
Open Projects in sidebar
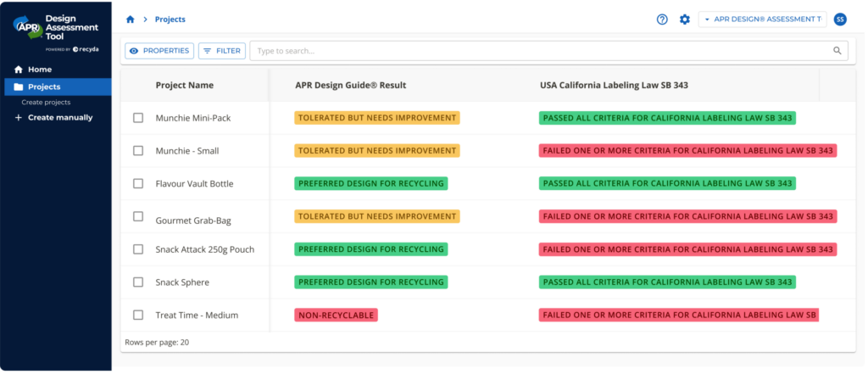pyautogui.click(x=58, y=87)
